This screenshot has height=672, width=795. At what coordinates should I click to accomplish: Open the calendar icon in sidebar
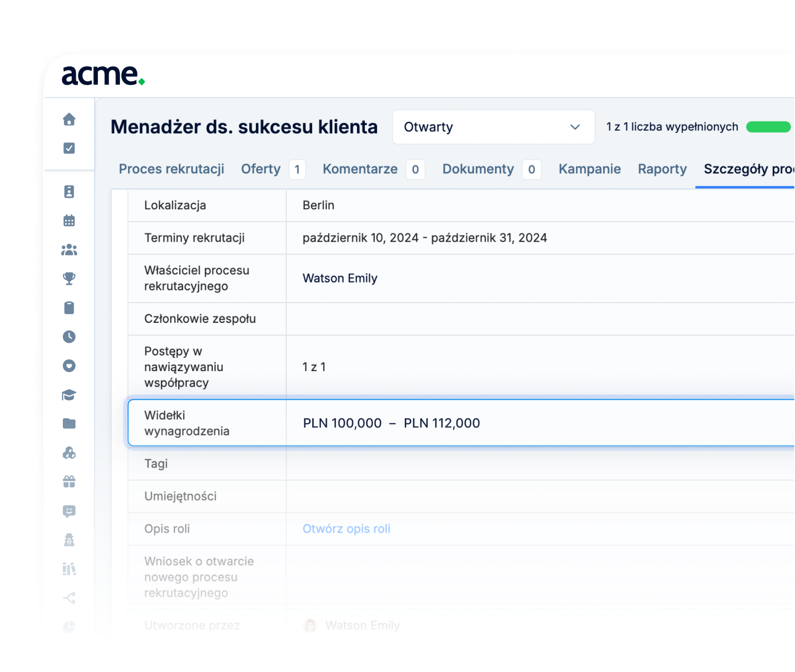[69, 221]
